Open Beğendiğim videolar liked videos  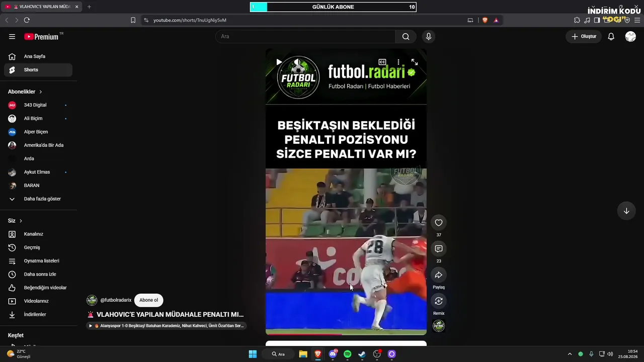tap(38, 288)
